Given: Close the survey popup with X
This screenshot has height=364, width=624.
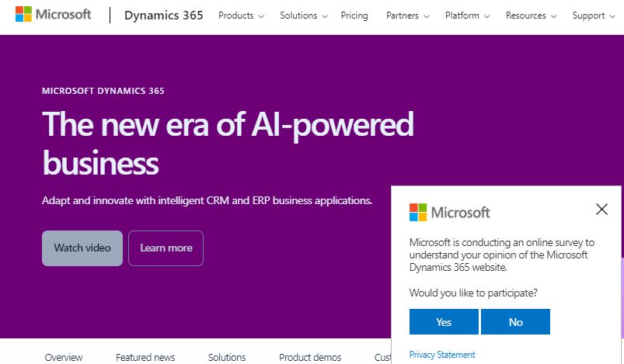Looking at the screenshot, I should pyautogui.click(x=601, y=209).
